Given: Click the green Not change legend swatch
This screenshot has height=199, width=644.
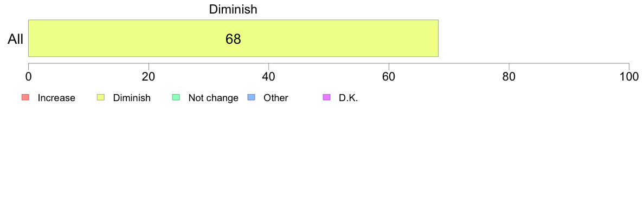Looking at the screenshot, I should pos(176,97).
